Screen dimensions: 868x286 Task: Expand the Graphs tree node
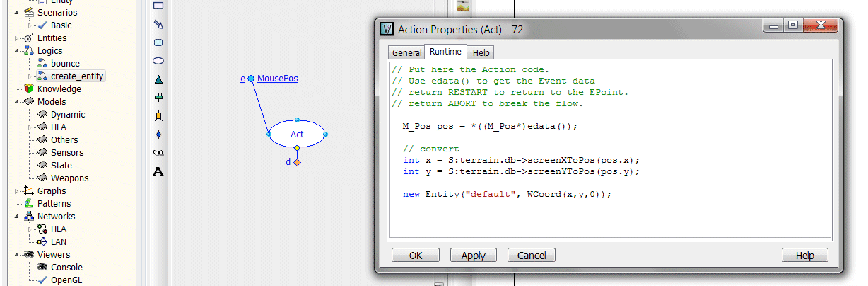18,191
